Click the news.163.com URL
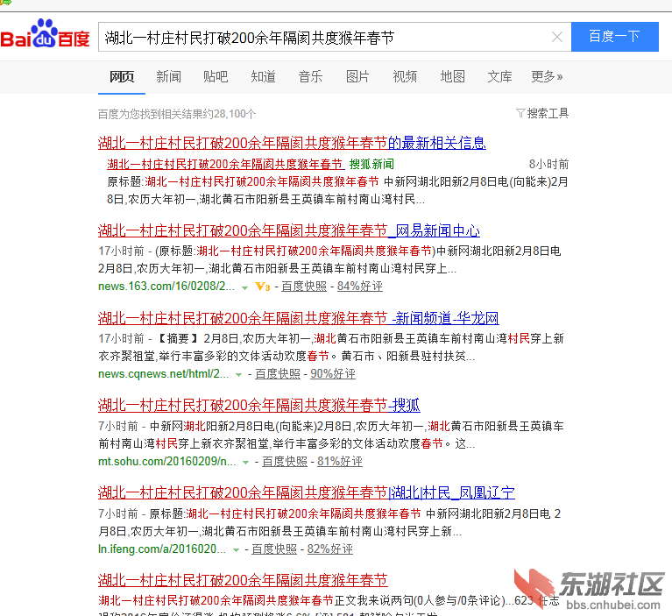The height and width of the screenshot is (616, 672). 166,286
